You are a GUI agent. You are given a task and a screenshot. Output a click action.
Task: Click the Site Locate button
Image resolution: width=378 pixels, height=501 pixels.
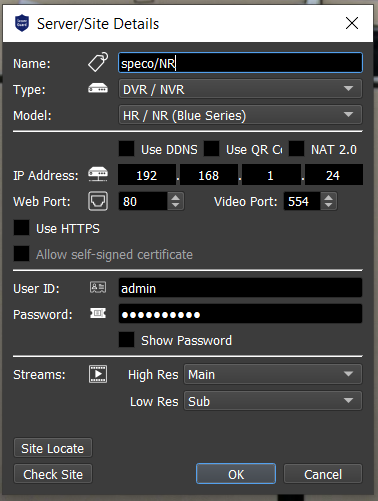pos(53,448)
